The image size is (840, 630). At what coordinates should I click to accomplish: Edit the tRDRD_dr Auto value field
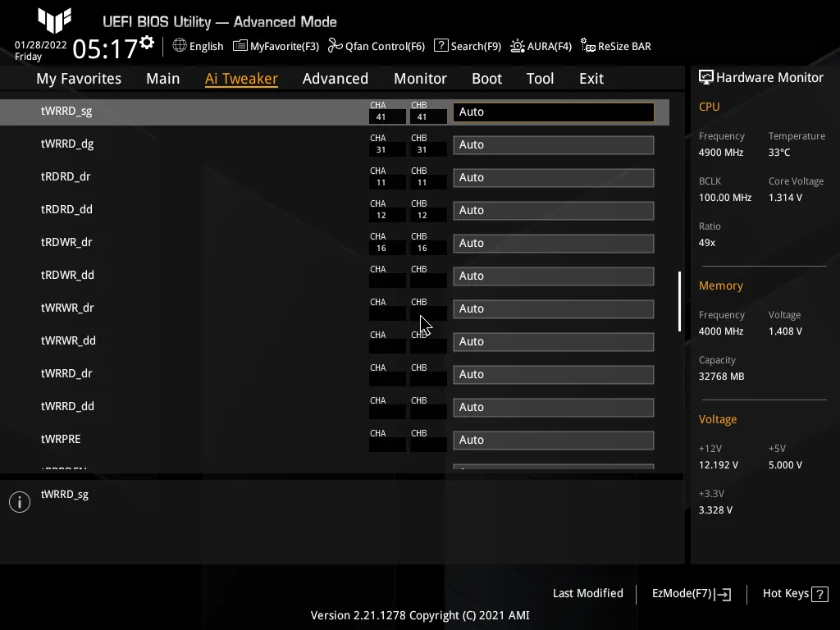[x=554, y=177]
